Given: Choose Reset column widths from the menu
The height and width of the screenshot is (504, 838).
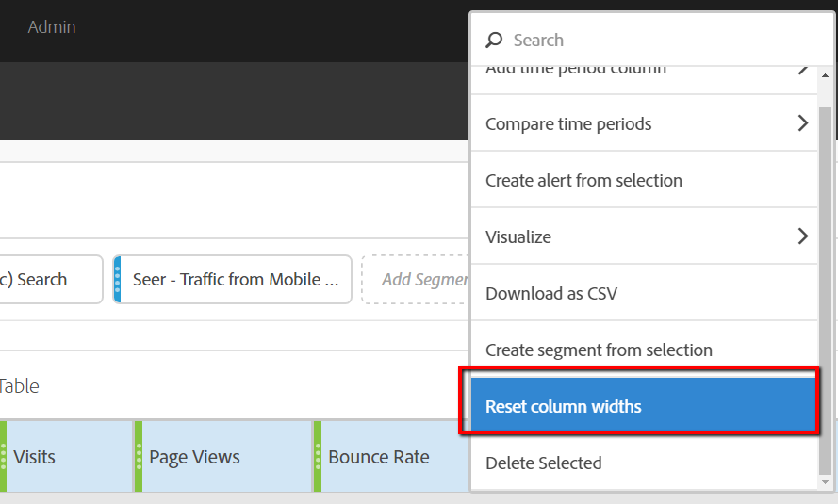Looking at the screenshot, I should tap(563, 407).
